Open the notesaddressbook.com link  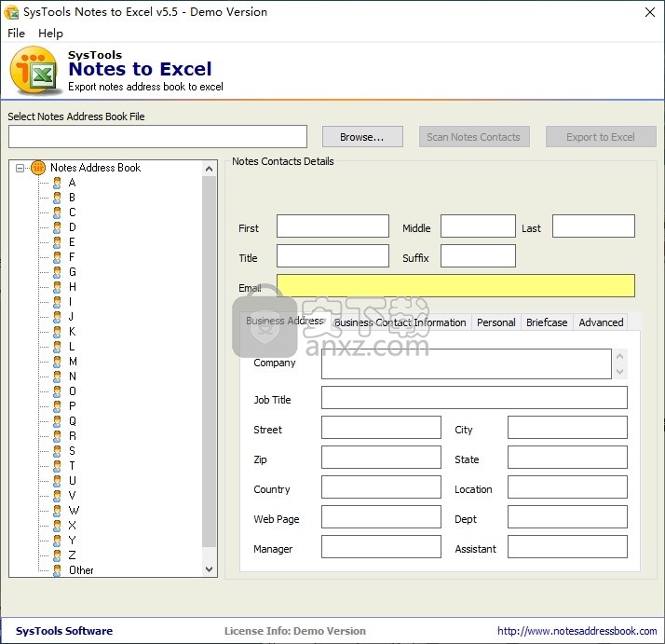pyautogui.click(x=577, y=631)
